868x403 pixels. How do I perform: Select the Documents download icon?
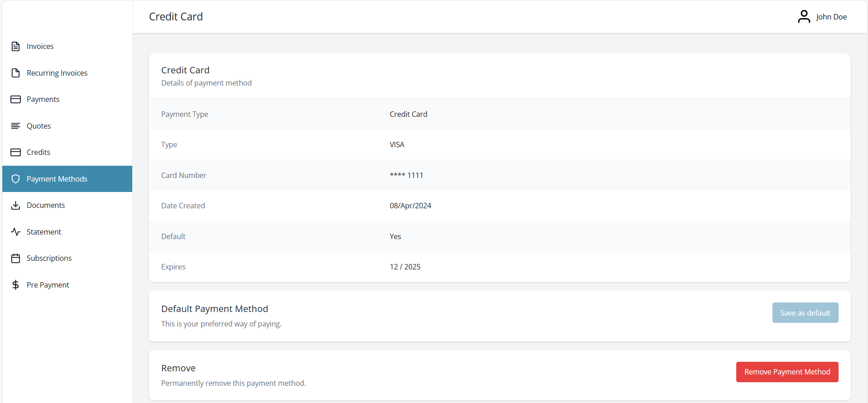click(16, 205)
